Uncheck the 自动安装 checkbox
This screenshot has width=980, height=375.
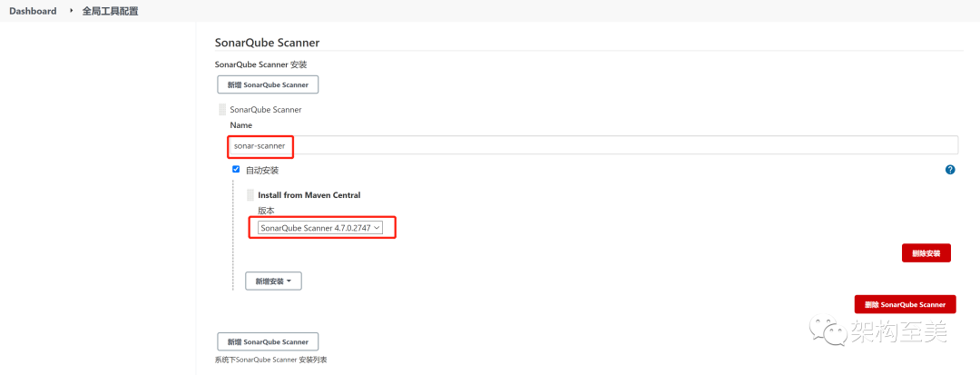[x=236, y=170]
